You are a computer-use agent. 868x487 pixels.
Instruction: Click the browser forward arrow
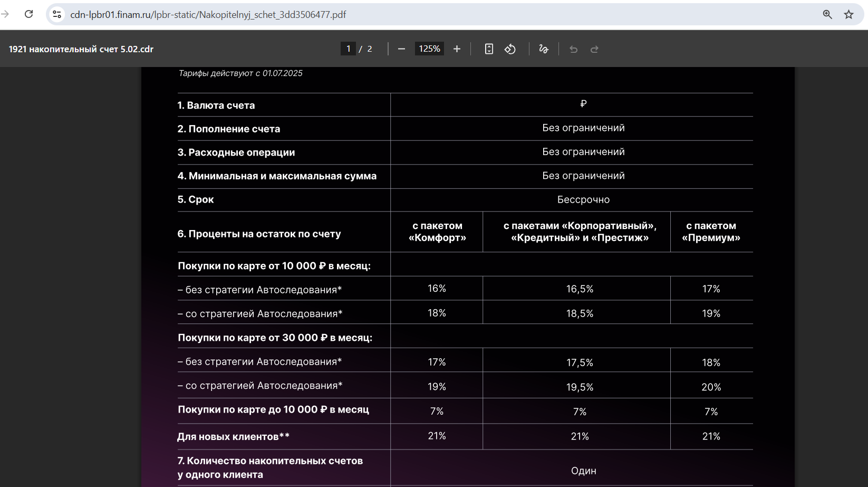5,14
